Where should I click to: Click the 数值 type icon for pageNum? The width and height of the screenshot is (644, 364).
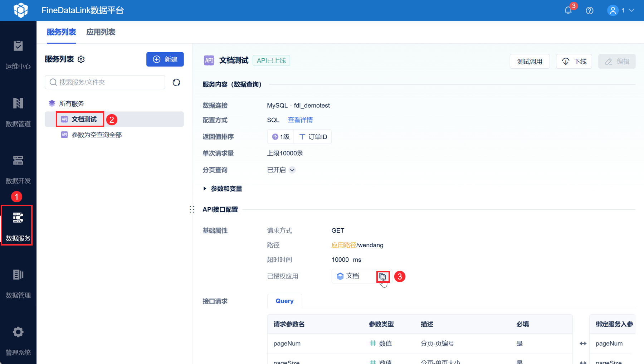[x=373, y=343]
